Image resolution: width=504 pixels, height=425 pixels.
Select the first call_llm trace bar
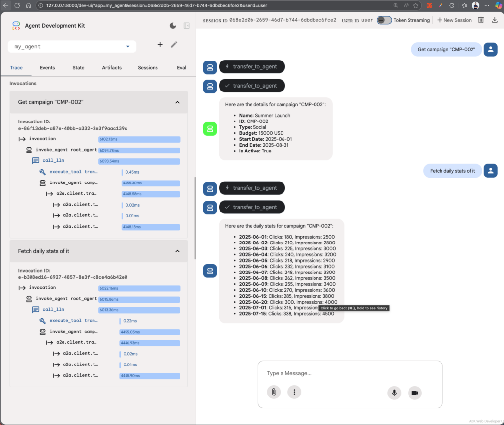[139, 161]
